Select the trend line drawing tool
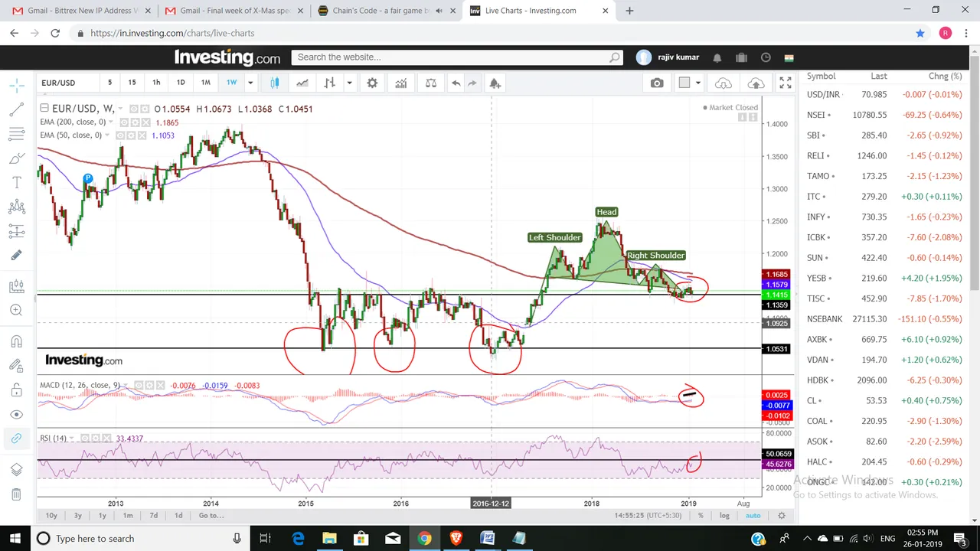The height and width of the screenshot is (551, 980). (x=16, y=109)
